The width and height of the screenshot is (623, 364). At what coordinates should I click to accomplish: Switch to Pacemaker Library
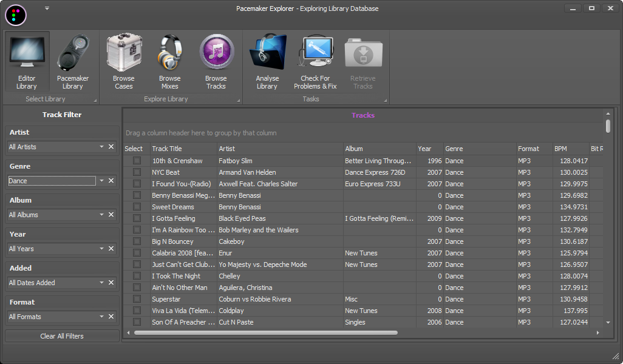(x=73, y=61)
